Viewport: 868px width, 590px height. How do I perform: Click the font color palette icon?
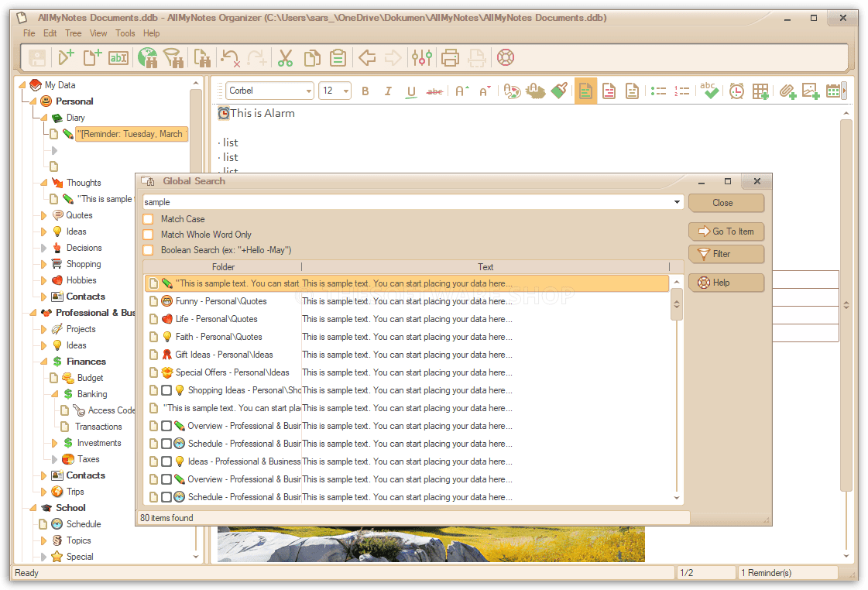512,91
